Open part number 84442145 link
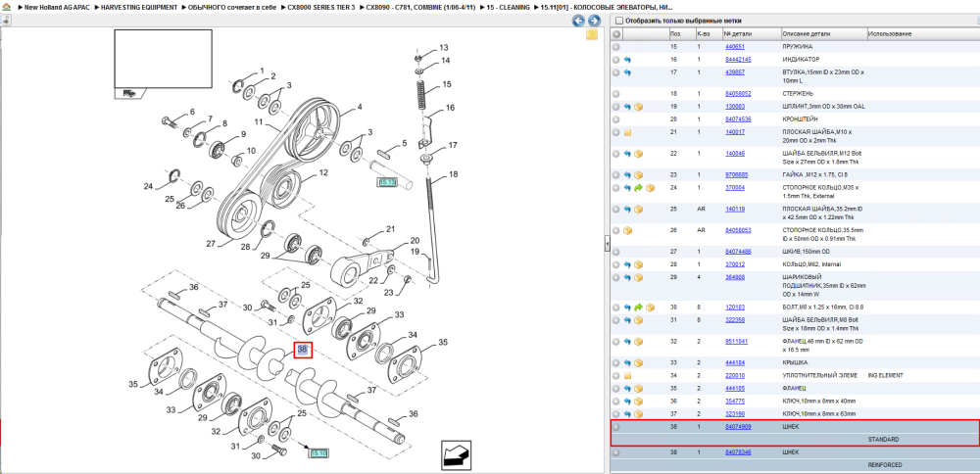980x474 pixels. point(738,60)
